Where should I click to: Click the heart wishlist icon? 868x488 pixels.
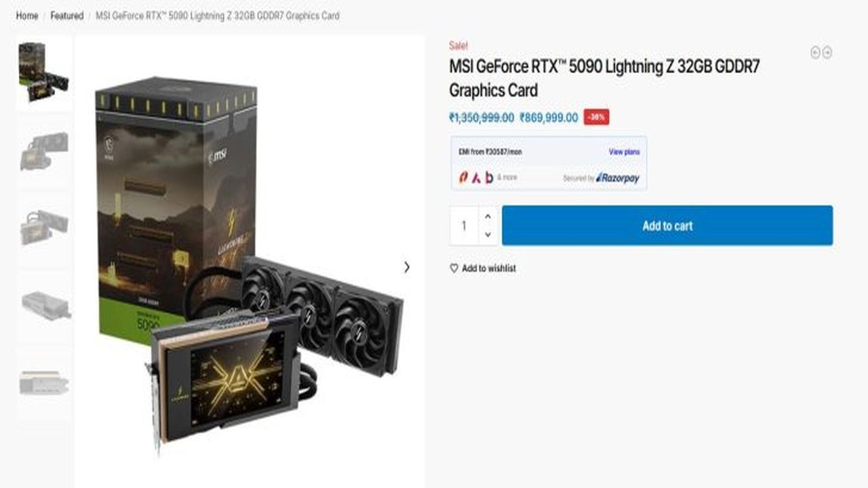pos(454,268)
